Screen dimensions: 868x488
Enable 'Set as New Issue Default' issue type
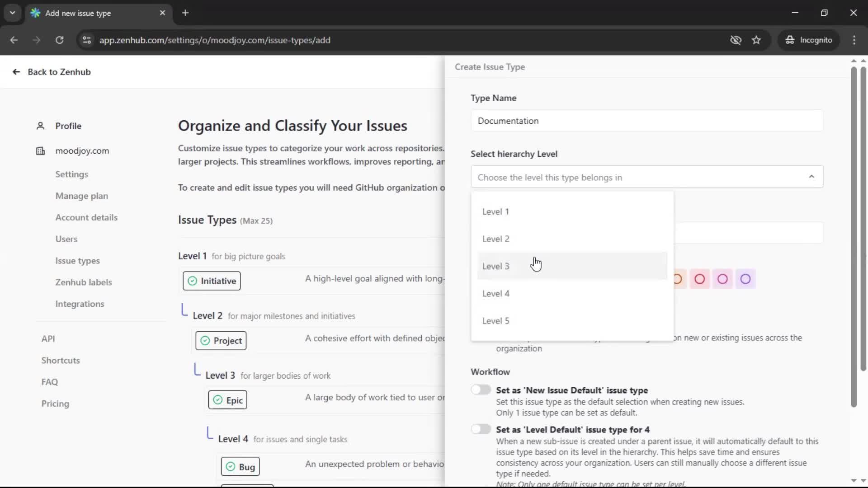point(481,389)
